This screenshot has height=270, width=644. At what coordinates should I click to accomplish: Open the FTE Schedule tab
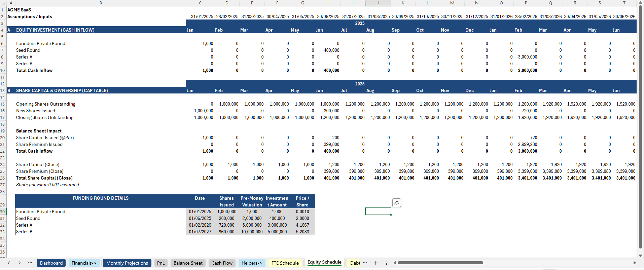pyautogui.click(x=285, y=263)
